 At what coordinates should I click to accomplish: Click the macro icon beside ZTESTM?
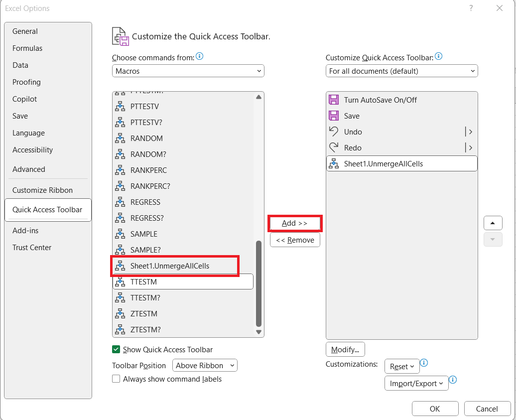pyautogui.click(x=120, y=329)
